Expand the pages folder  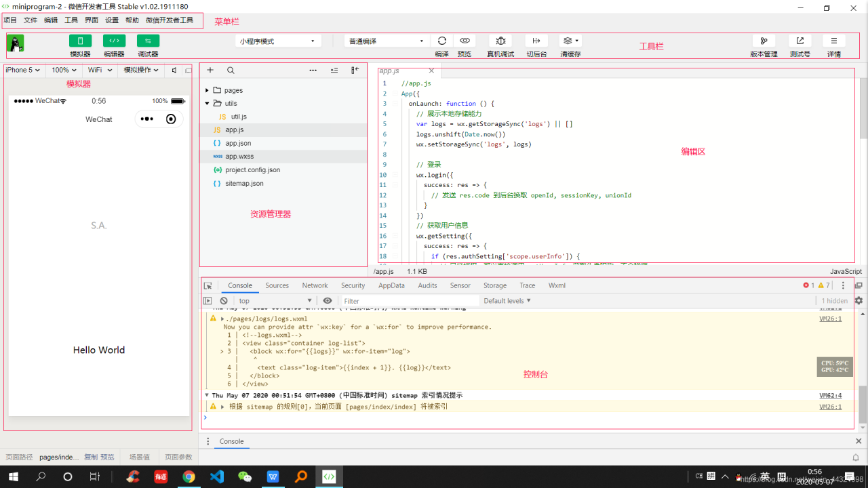coord(233,90)
